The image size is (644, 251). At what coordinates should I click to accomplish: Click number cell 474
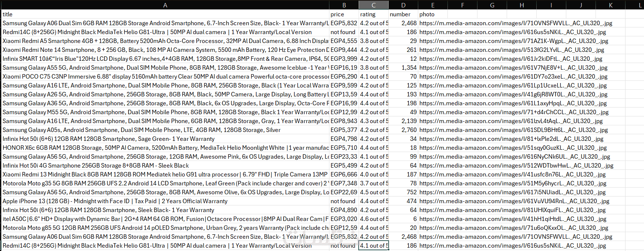point(403,201)
